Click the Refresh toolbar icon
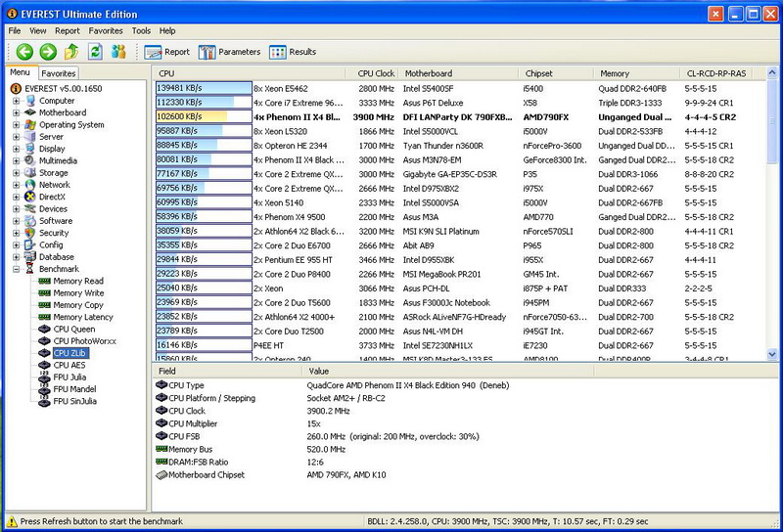The height and width of the screenshot is (532, 783). click(95, 52)
